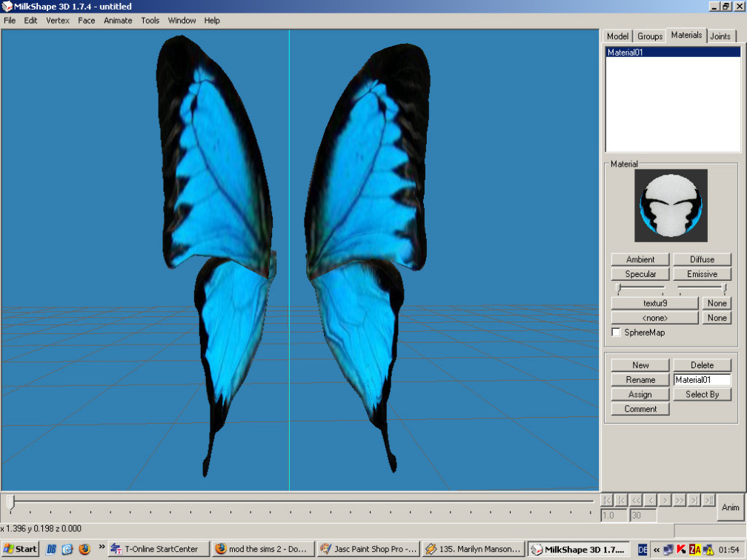747x560 pixels.
Task: Click the shininess slider handle
Action: 619,289
